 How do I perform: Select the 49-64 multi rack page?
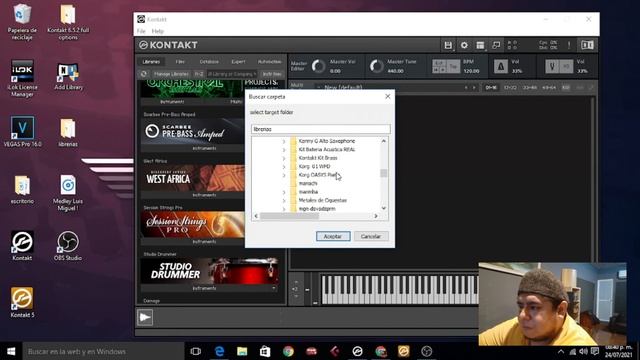pos(549,88)
